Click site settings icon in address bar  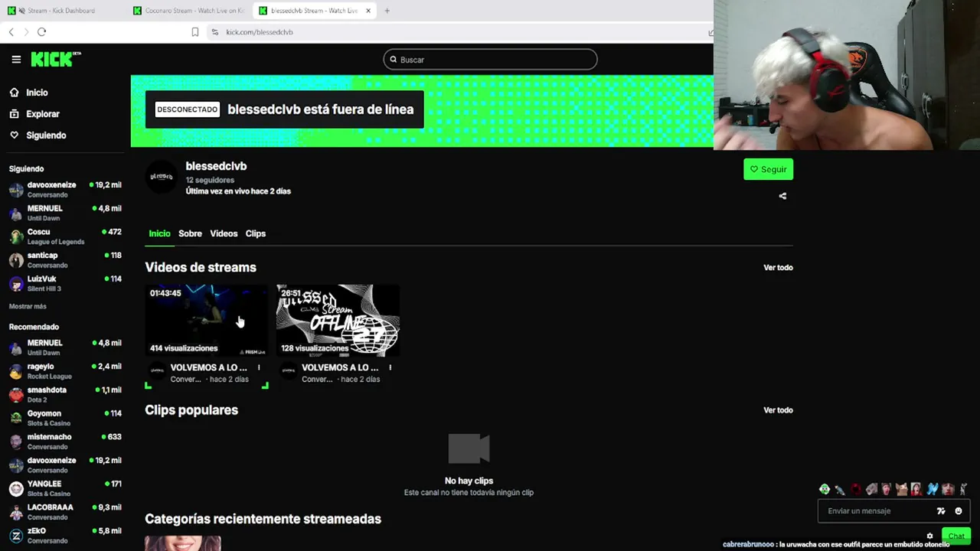pyautogui.click(x=215, y=32)
